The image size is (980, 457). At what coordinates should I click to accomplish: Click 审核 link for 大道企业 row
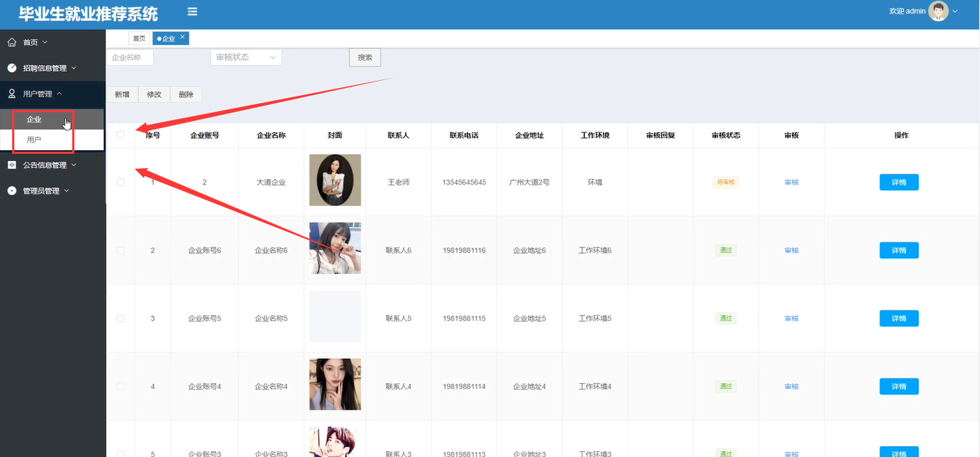(791, 182)
